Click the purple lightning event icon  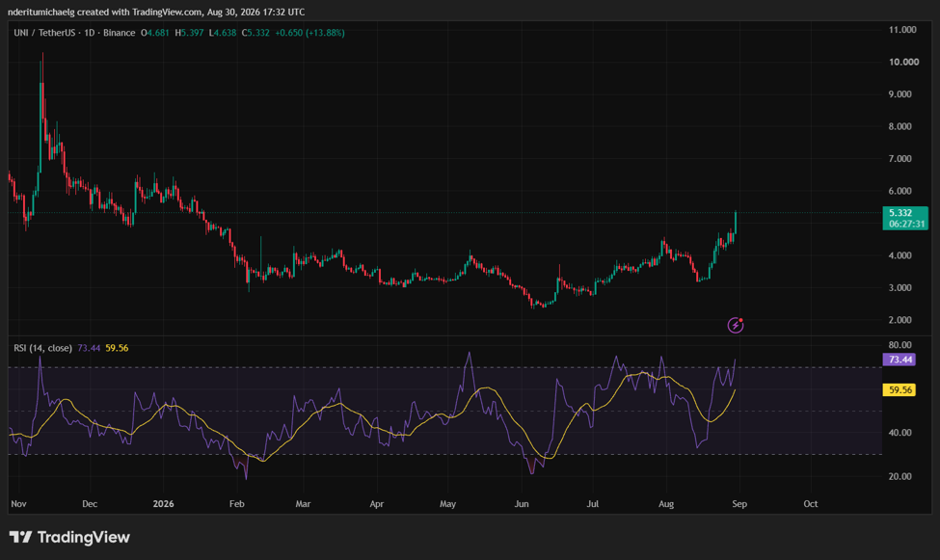click(736, 325)
